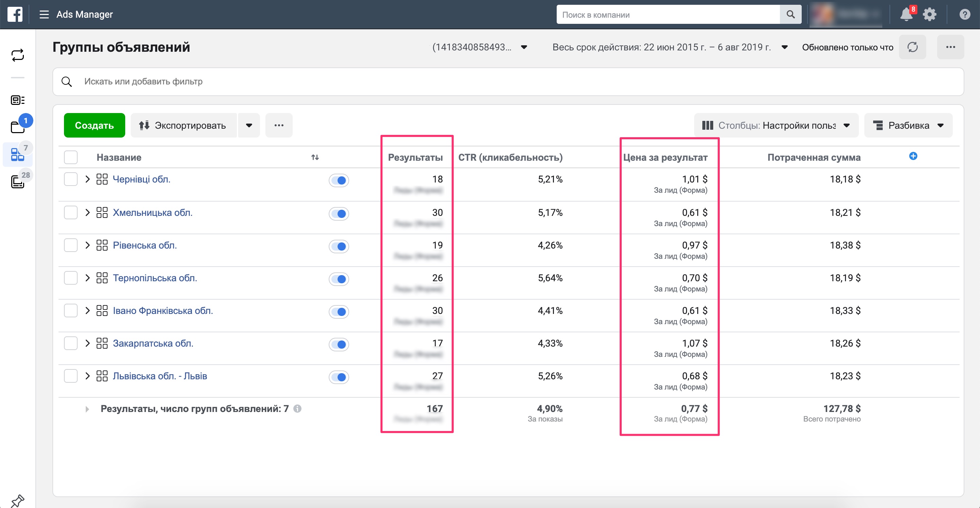980x508 pixels.
Task: Open the help question mark
Action: (x=964, y=14)
